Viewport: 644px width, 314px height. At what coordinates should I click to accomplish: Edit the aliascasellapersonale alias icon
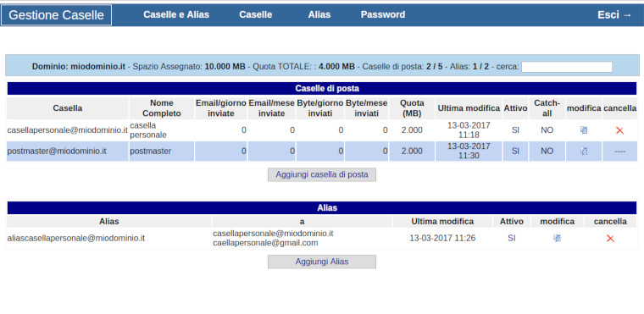point(557,238)
